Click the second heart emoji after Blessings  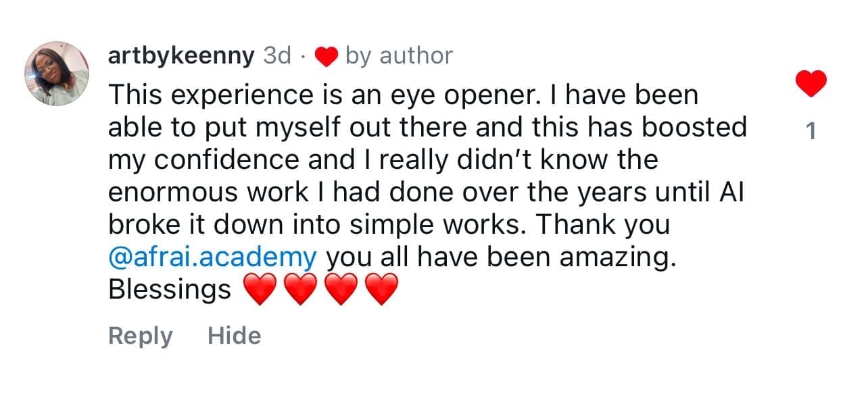pos(300,291)
